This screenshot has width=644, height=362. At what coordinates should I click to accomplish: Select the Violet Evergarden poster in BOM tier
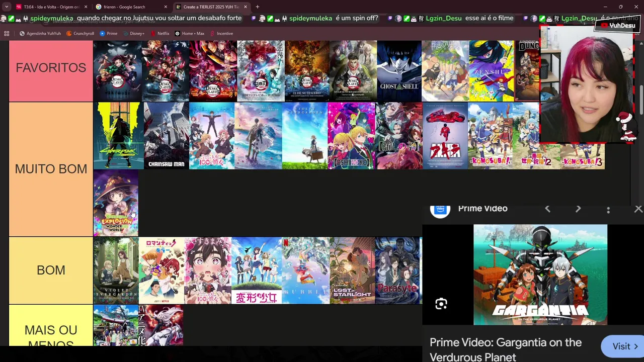[116, 270]
